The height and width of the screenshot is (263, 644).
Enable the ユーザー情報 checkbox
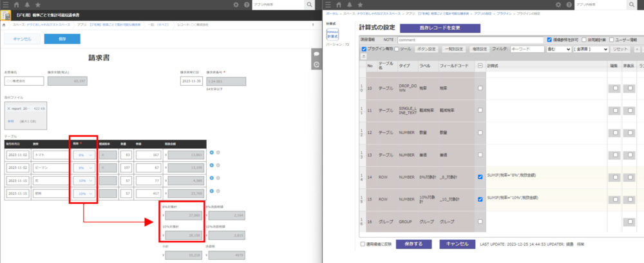610,40
